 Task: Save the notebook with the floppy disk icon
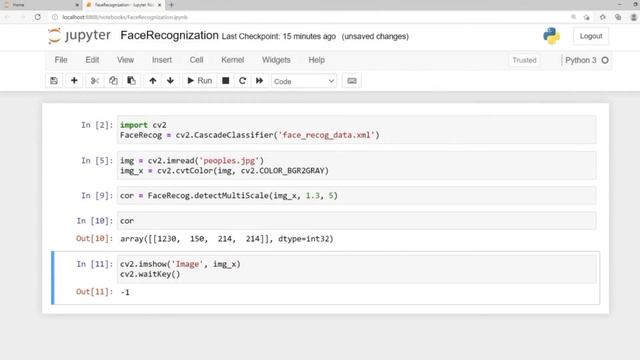pos(54,81)
